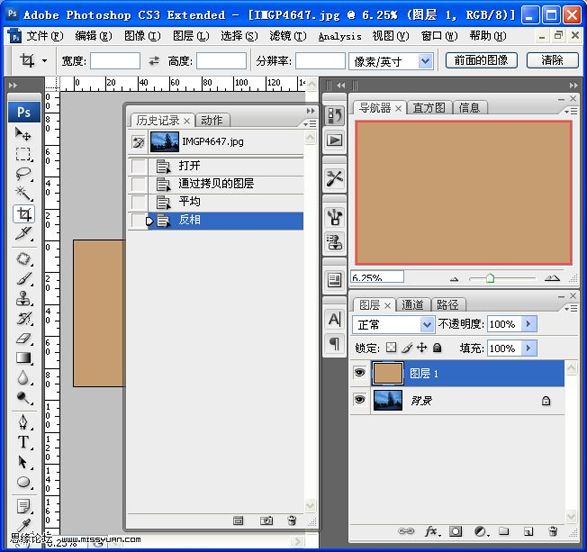Open the Navigator panel flyout menu
Image resolution: width=587 pixels, height=552 pixels.
click(571, 112)
